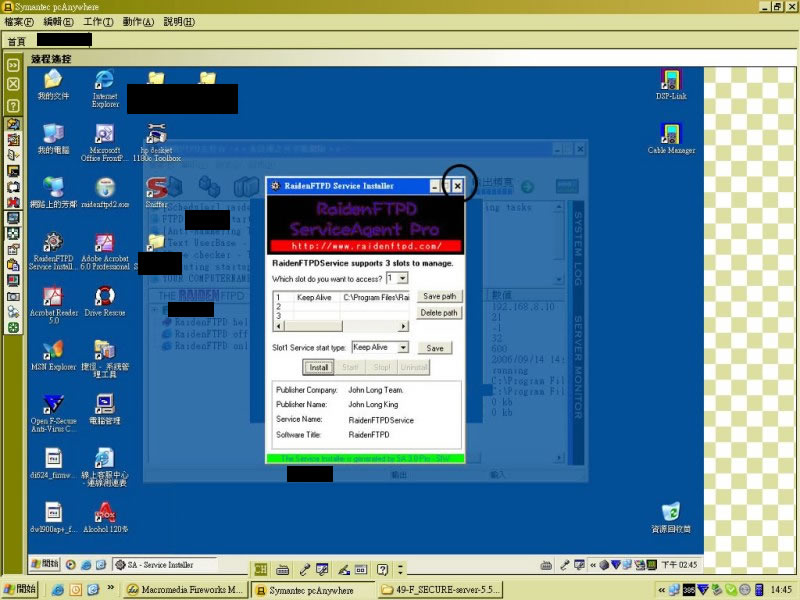Select Microsoft Office FrontPage desktop icon
This screenshot has width=800, height=600.
105,143
